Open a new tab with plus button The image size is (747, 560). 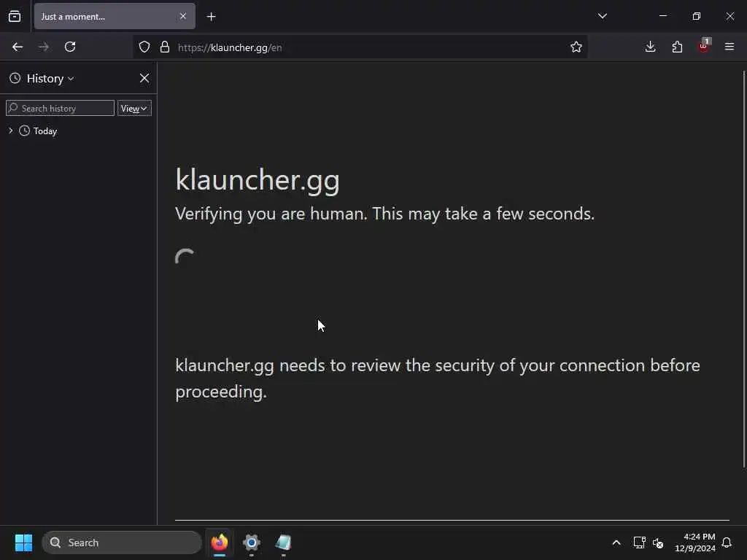[x=211, y=17]
